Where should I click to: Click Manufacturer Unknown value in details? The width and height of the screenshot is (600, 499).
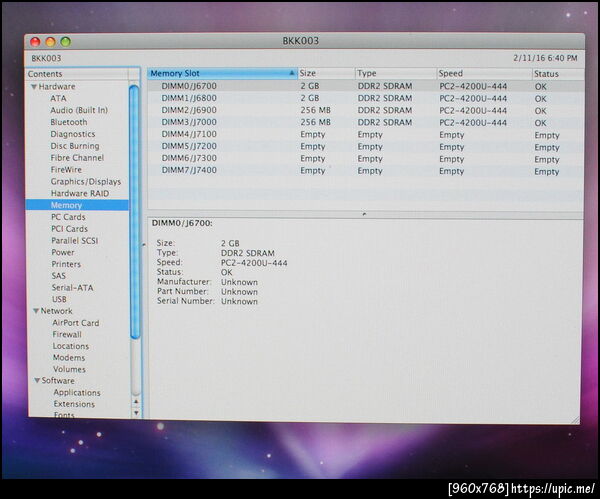tap(239, 282)
